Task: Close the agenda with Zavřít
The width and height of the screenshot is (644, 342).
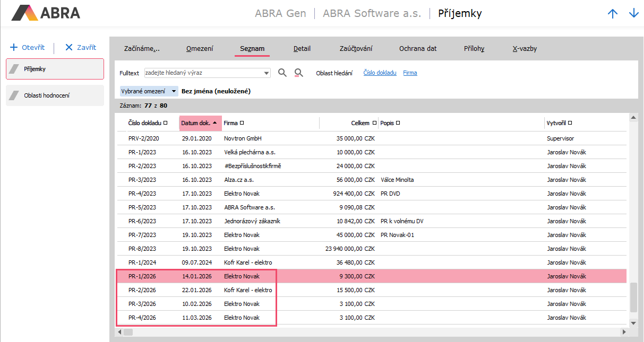Action: pos(80,48)
